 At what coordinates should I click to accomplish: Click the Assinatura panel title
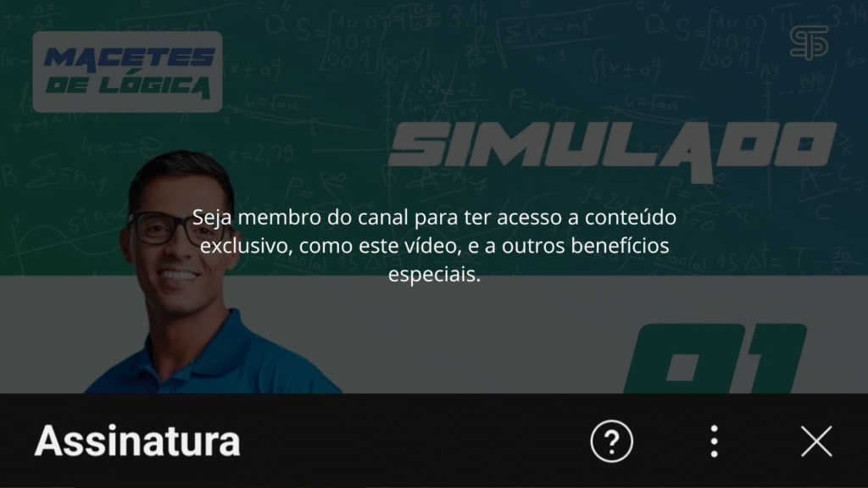coord(137,441)
